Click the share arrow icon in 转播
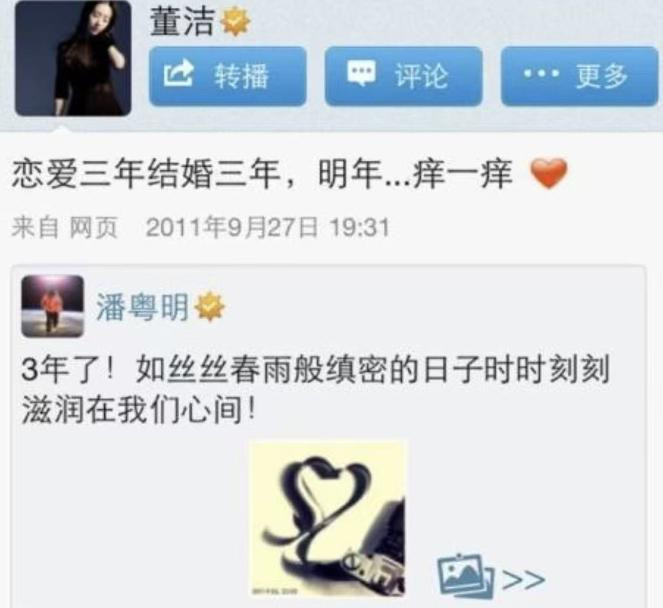663x608 pixels. click(178, 74)
